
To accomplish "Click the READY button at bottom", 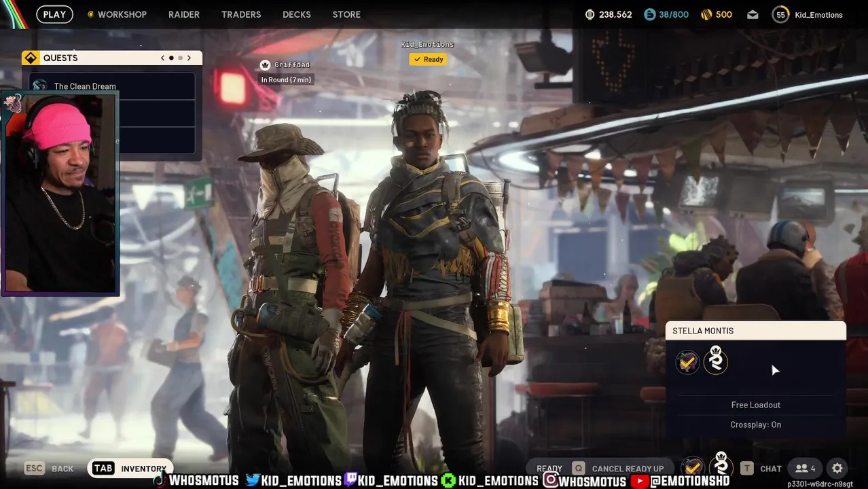I will [549, 469].
